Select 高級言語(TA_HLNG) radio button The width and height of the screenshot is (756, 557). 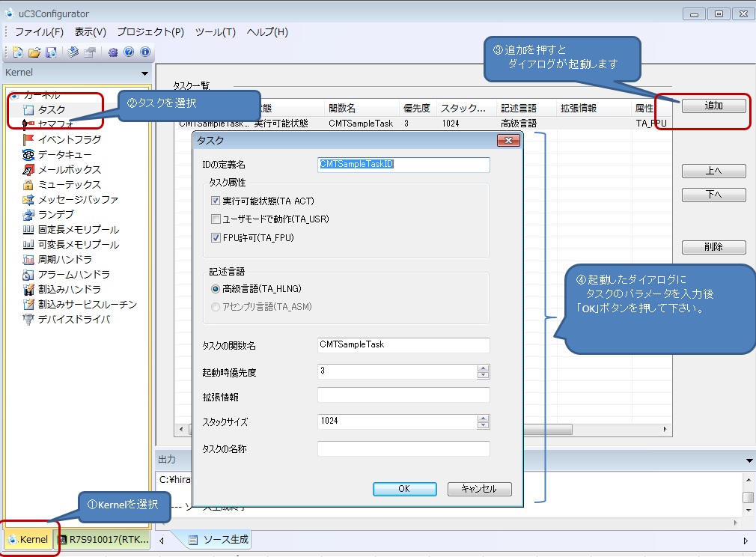216,288
